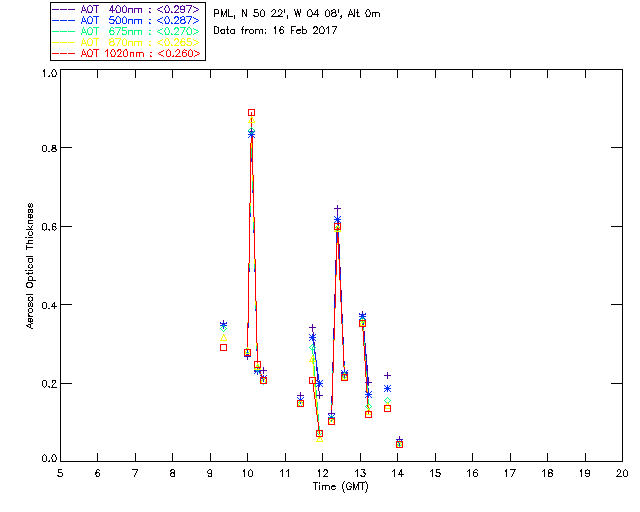
Task: Select the green diamond marker near time 13.7
Action: tap(387, 401)
